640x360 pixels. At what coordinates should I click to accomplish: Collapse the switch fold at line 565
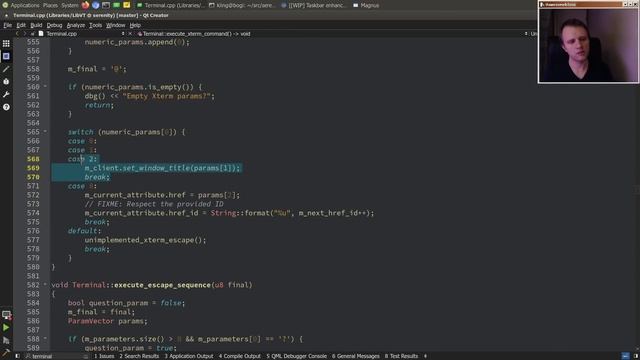pos(45,131)
